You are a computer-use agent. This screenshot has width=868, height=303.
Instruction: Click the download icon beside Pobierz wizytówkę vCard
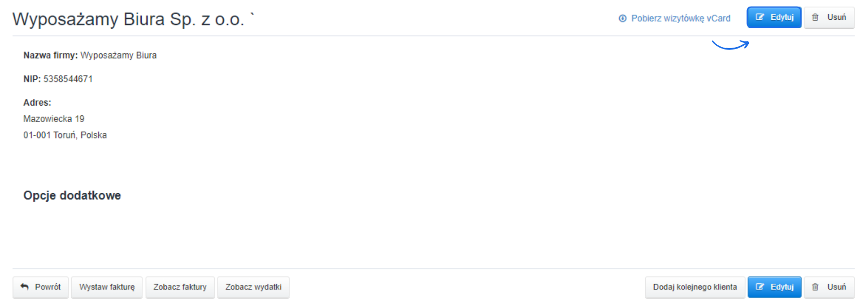(x=623, y=18)
